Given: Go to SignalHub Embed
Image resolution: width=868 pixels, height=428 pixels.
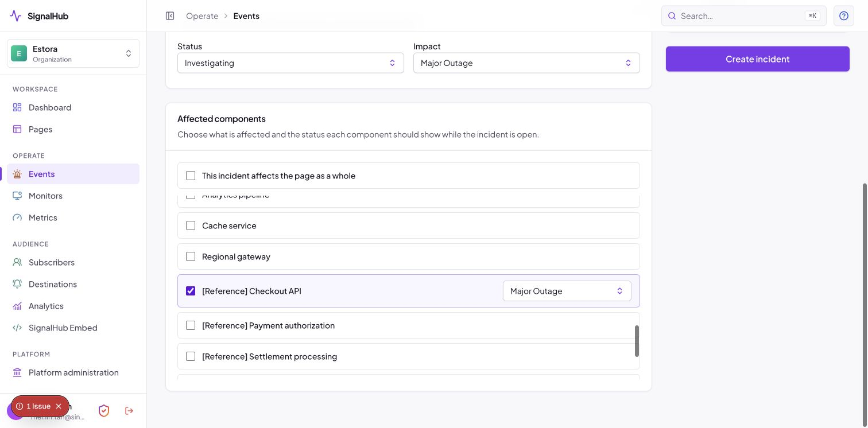Looking at the screenshot, I should coord(73,328).
